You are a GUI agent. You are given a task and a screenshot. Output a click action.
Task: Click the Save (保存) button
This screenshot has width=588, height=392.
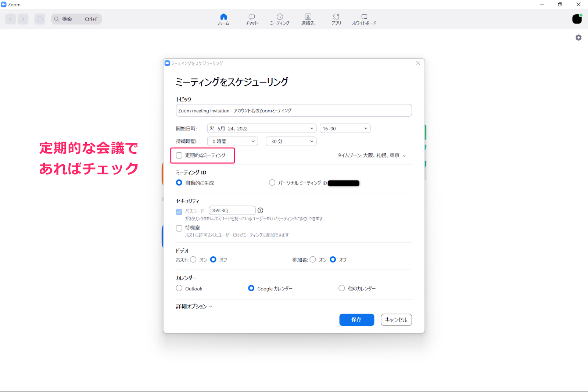(357, 320)
